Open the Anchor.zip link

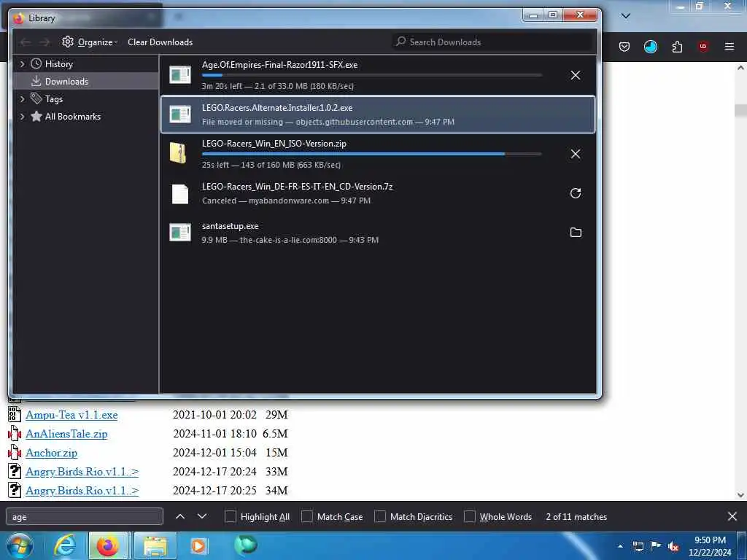52,452
